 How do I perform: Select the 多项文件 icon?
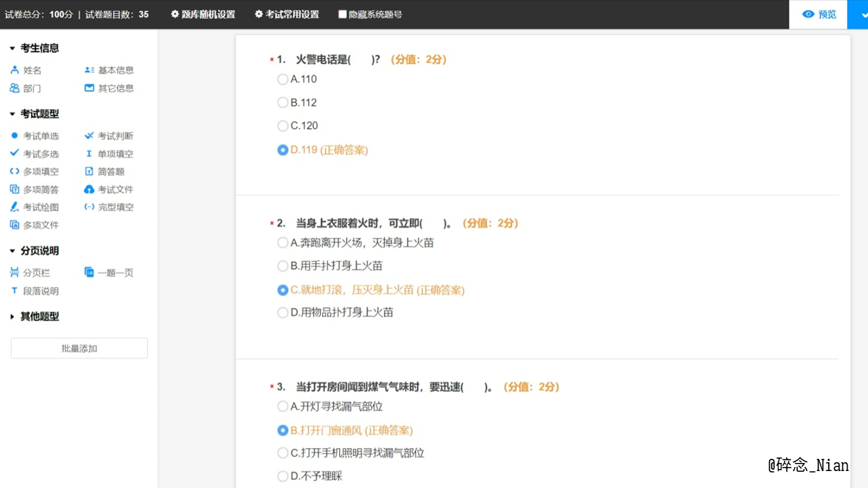pyautogui.click(x=14, y=224)
